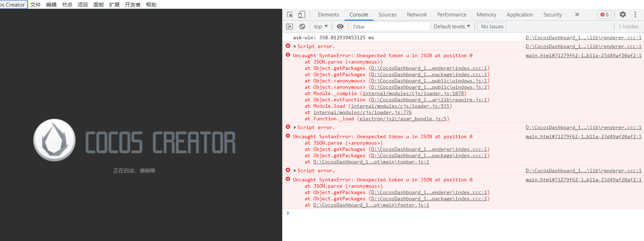This screenshot has width=644, height=241.
Task: Open the public\windows.js:2 stack link
Action: click(x=429, y=87)
